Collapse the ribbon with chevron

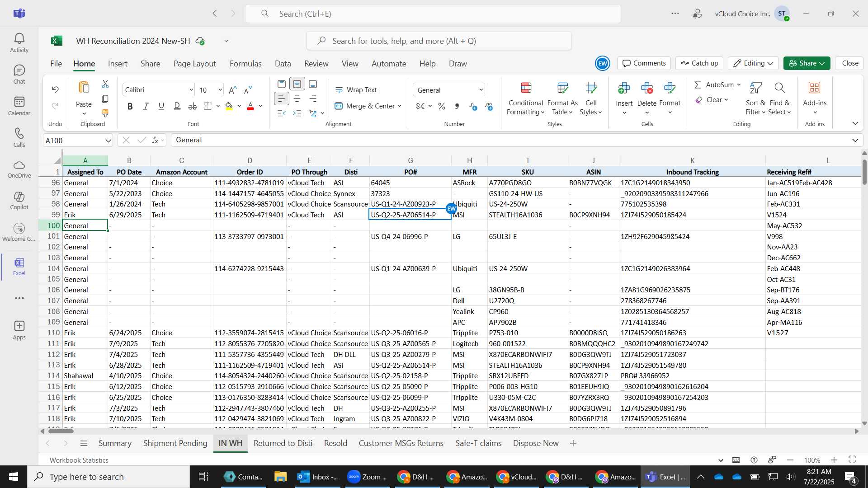[x=855, y=123]
